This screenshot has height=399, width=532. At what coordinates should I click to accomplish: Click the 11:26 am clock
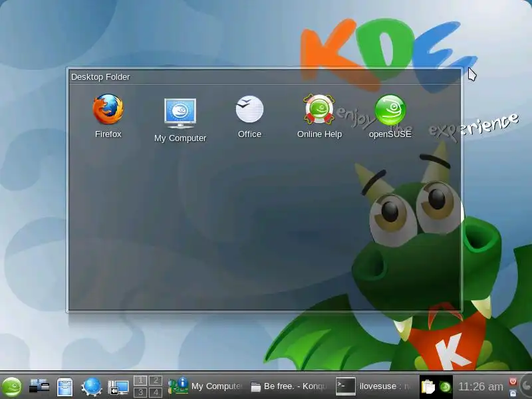(x=480, y=386)
